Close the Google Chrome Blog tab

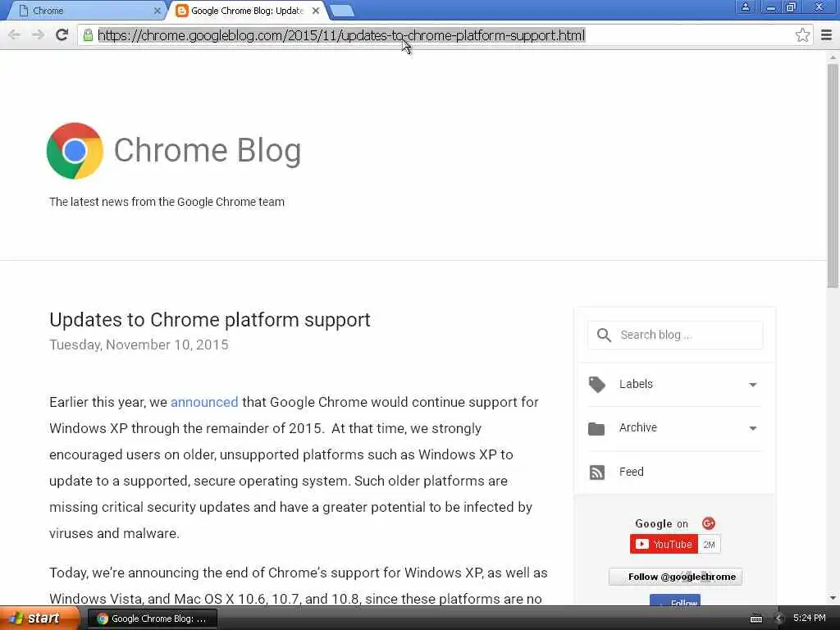(x=316, y=11)
